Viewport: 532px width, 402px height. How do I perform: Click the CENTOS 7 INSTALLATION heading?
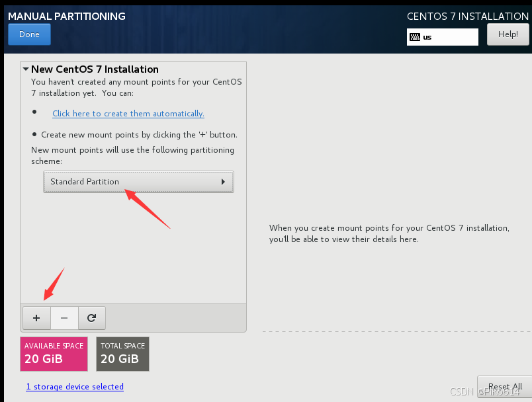pos(468,16)
